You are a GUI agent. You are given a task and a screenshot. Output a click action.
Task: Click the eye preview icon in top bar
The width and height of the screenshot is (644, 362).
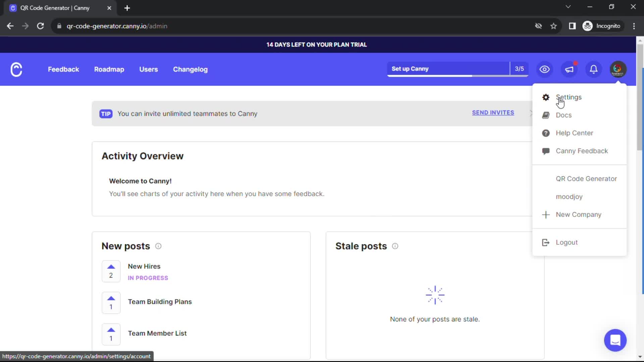coord(544,69)
